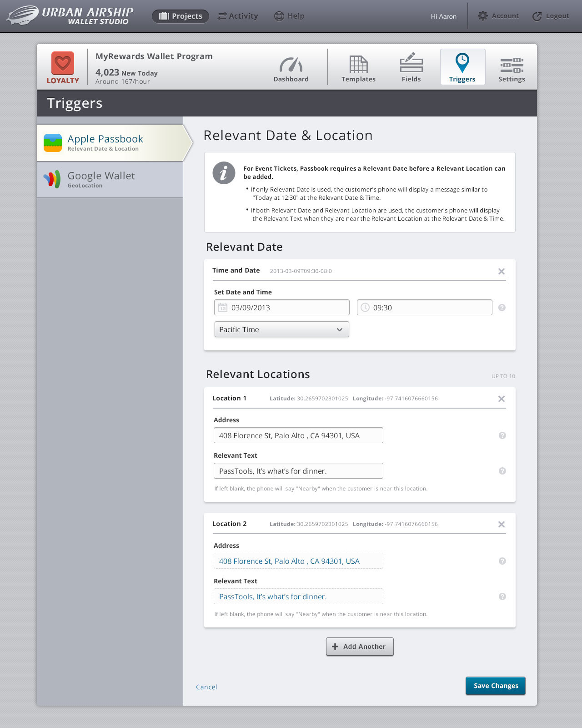The image size is (582, 728).
Task: Click the info icon in notice box
Action: [x=224, y=173]
